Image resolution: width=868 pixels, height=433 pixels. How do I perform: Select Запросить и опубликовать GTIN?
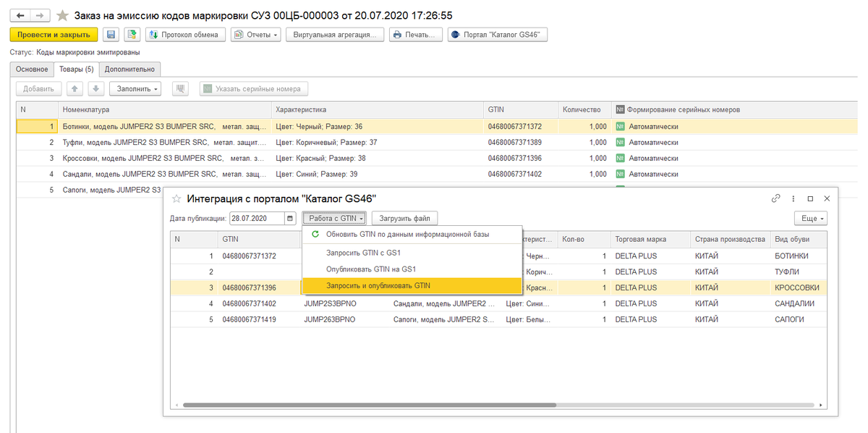point(378,286)
